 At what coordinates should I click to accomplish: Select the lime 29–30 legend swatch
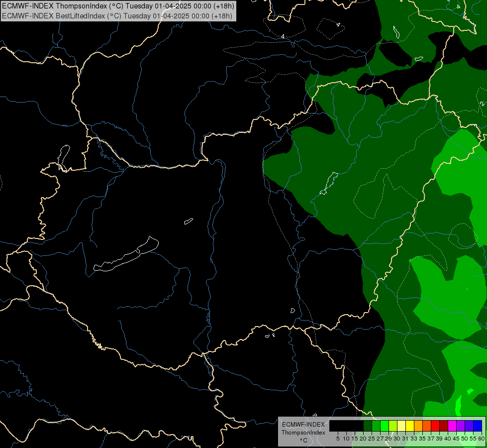coord(393,426)
